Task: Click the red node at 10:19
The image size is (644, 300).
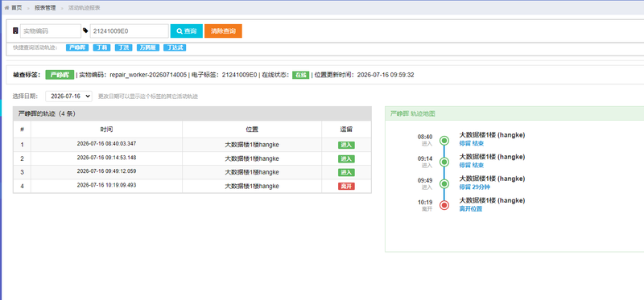Action: tap(444, 205)
